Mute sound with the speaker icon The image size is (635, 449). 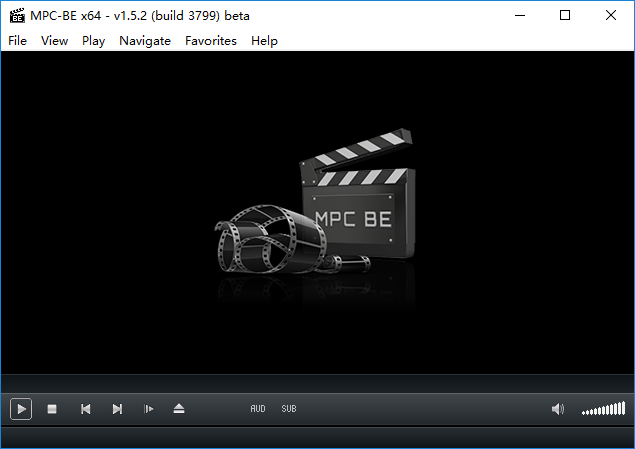pyautogui.click(x=558, y=409)
